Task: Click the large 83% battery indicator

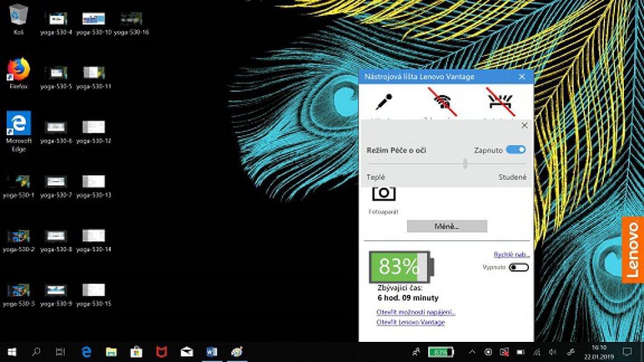Action: (401, 266)
